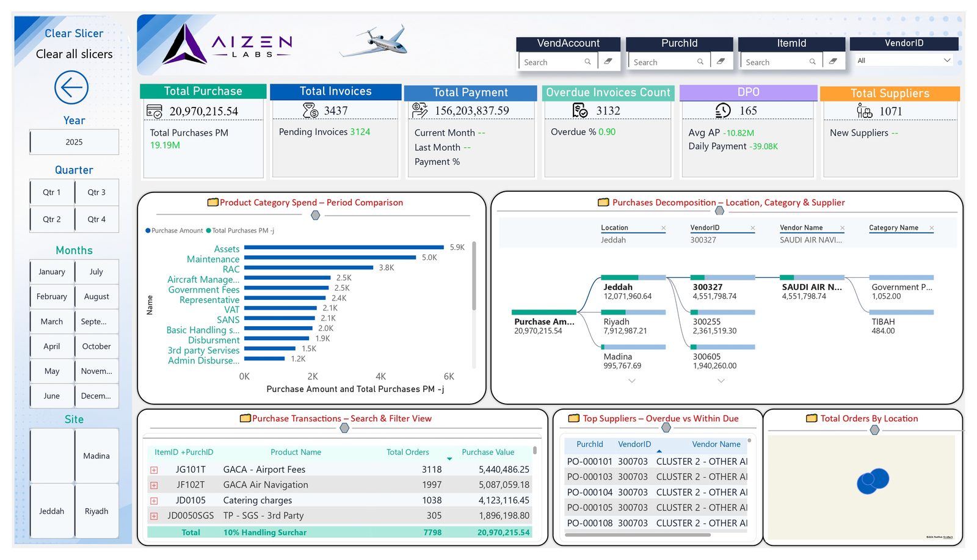Viewport: 977px width, 560px height.
Task: Select the Madina site slicer
Action: tap(96, 456)
